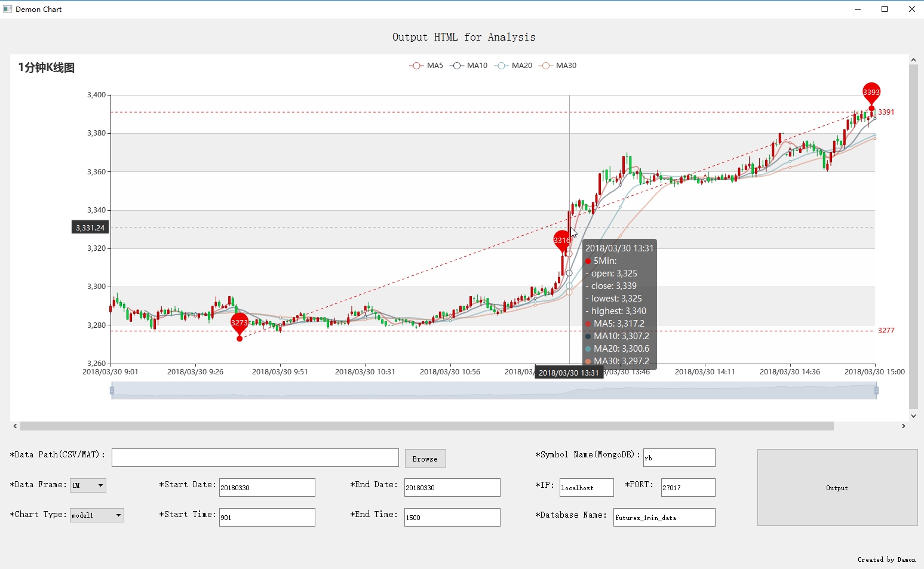Click the Output HTML for Analysis heading

click(463, 37)
